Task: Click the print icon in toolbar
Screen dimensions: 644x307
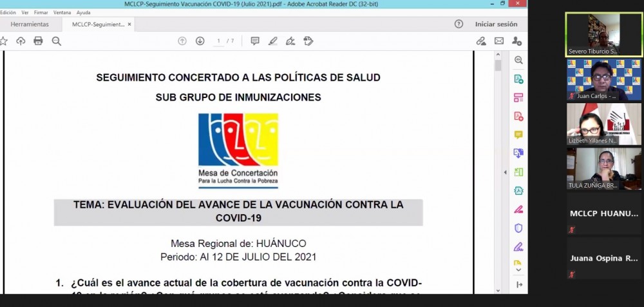Action: click(x=38, y=41)
